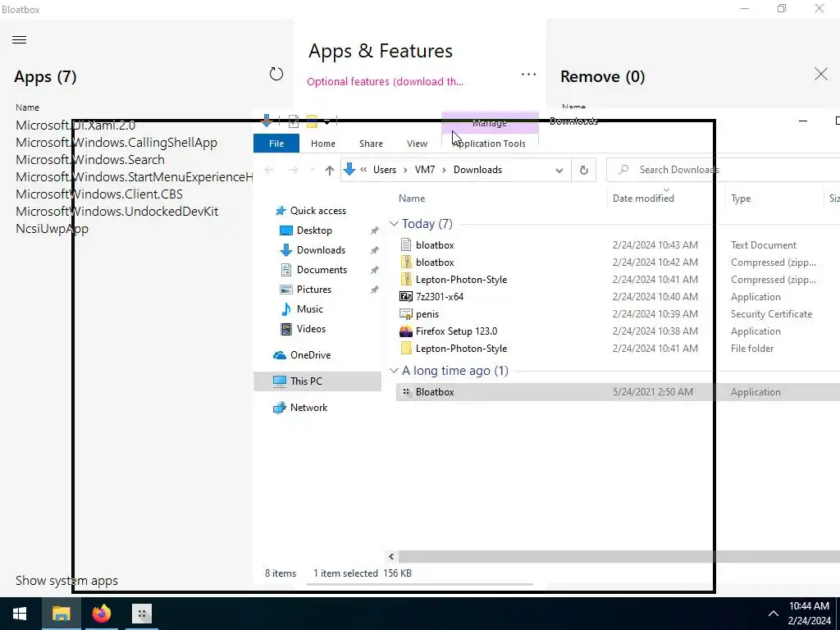This screenshot has width=840, height=630.
Task: Open the Bloatbox hamburger menu
Action: tap(20, 39)
